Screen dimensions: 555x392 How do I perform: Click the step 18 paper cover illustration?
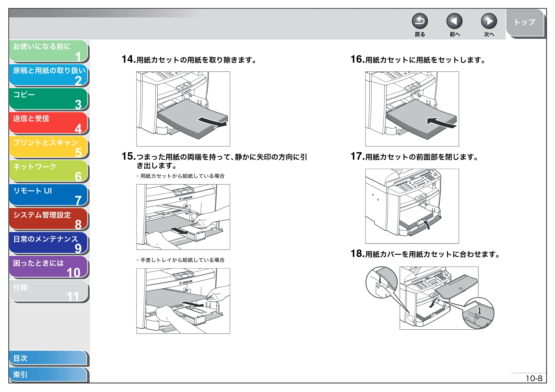point(430,298)
